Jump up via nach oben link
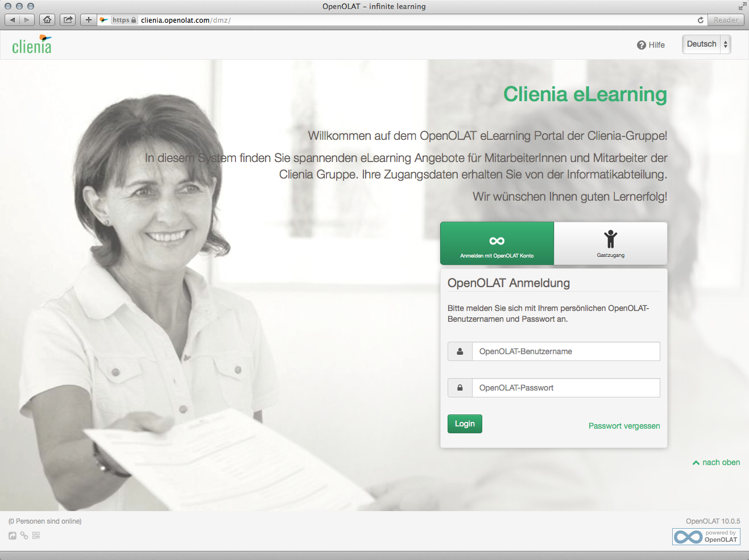This screenshot has width=749, height=560. [716, 462]
